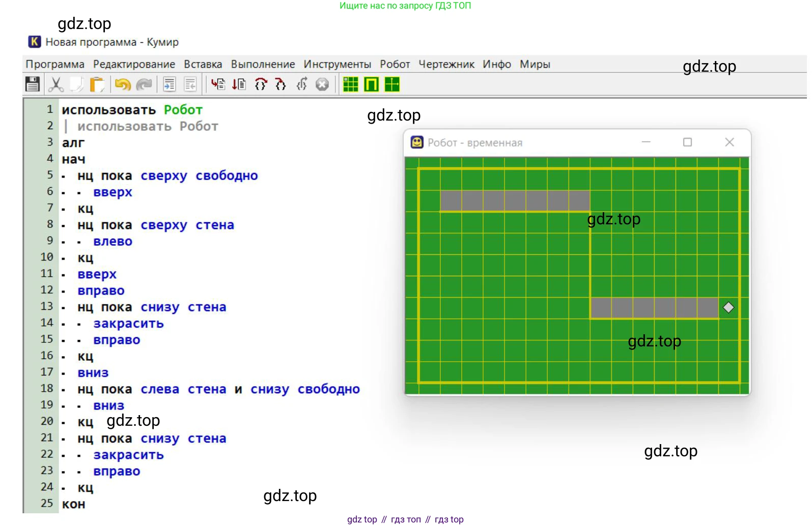Viewport: 812px width, 527px height.
Task: Click 'вниз' command on line 17
Action: [93, 373]
